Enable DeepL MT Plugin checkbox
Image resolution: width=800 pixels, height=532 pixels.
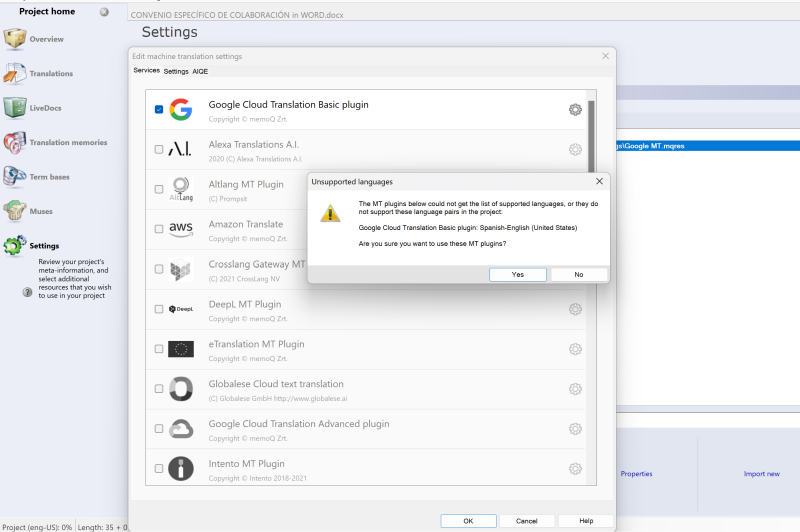159,309
